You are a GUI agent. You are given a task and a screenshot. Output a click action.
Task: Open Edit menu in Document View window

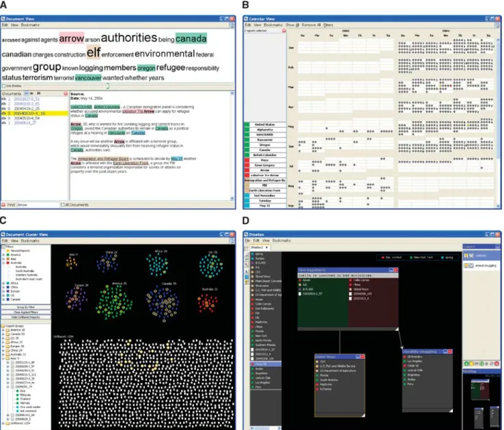pos(5,25)
